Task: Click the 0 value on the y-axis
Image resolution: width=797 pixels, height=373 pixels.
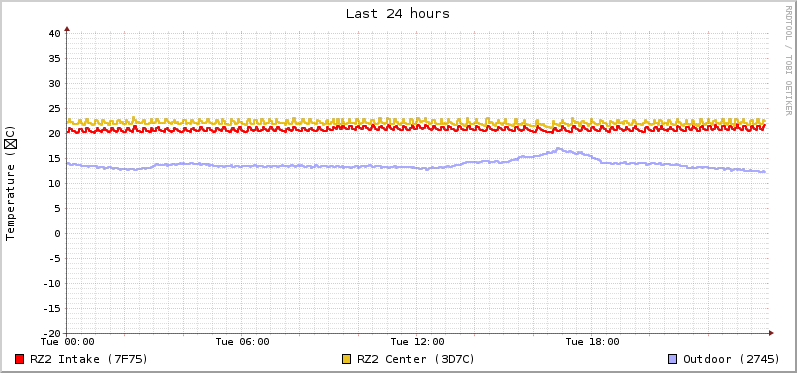Action: 57,233
